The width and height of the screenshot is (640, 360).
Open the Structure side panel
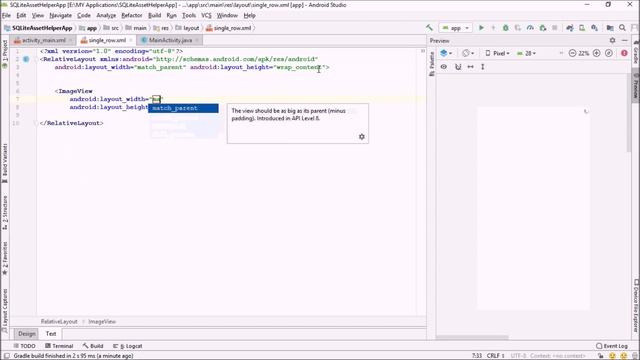pos(5,213)
